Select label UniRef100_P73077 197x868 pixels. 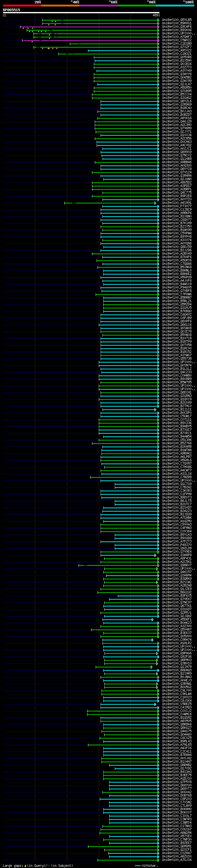click(x=177, y=206)
